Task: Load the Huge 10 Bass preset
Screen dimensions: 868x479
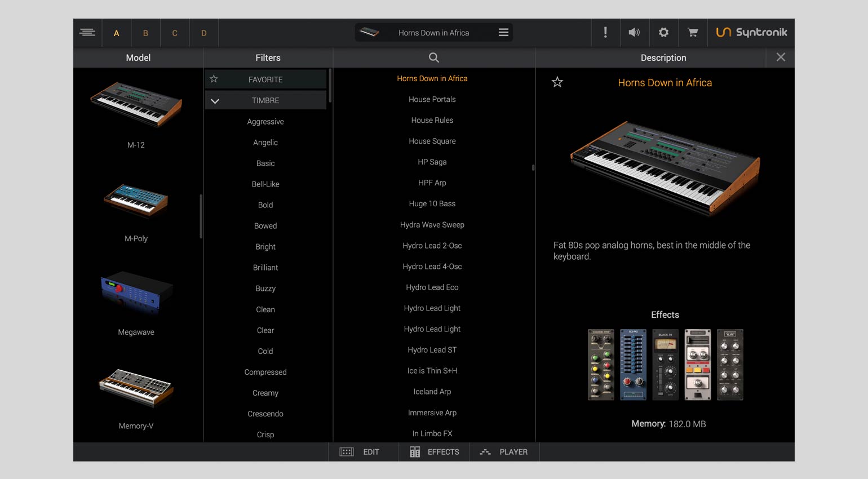Action: tap(432, 203)
